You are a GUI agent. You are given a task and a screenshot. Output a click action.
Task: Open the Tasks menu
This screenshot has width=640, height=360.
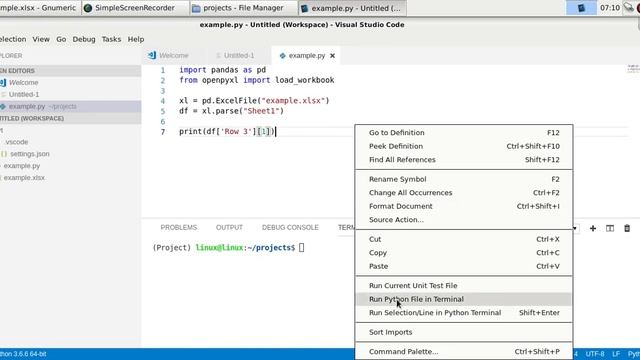111,39
